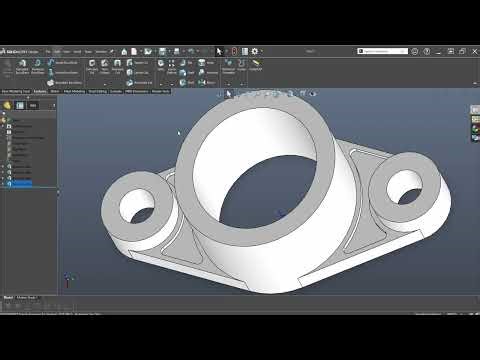Open the Linear Pattern dropdown arrow
Viewport: 480px width, 360px height.
tap(172, 84)
